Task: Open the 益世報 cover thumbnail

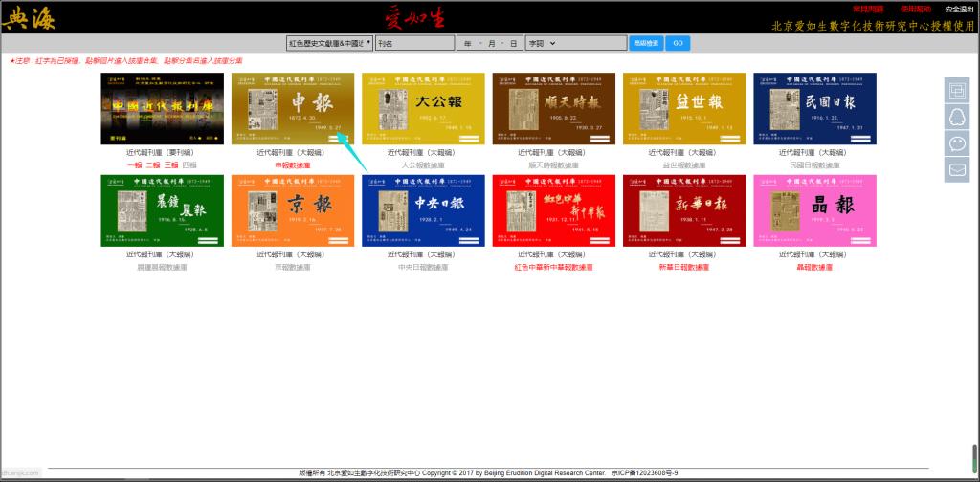Action: pyautogui.click(x=684, y=109)
